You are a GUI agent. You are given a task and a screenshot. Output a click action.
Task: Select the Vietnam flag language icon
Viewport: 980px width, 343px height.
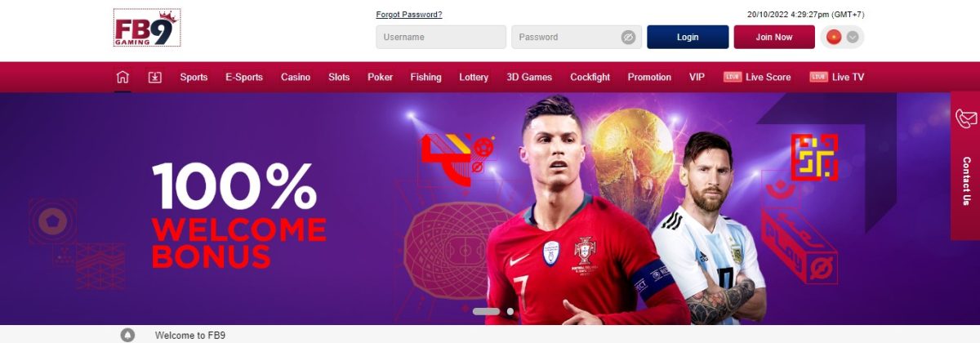(x=834, y=37)
